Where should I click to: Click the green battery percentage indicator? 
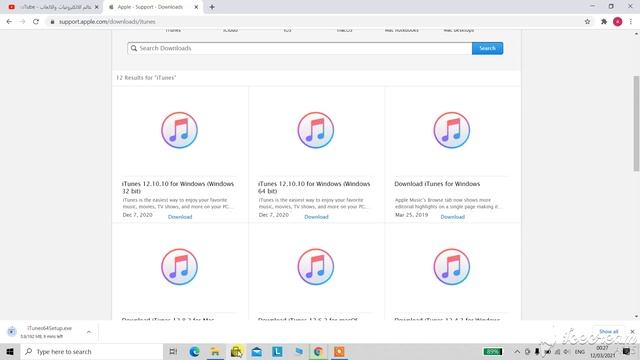pos(493,351)
